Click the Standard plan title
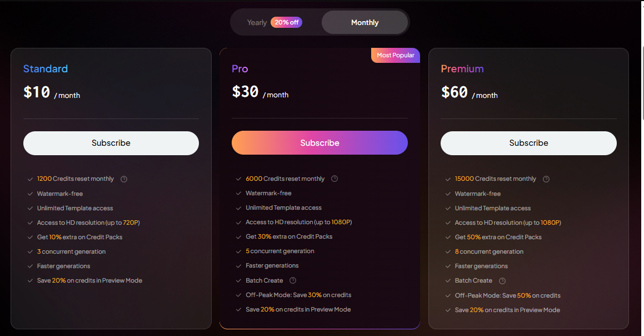The width and height of the screenshot is (644, 336). tap(46, 69)
